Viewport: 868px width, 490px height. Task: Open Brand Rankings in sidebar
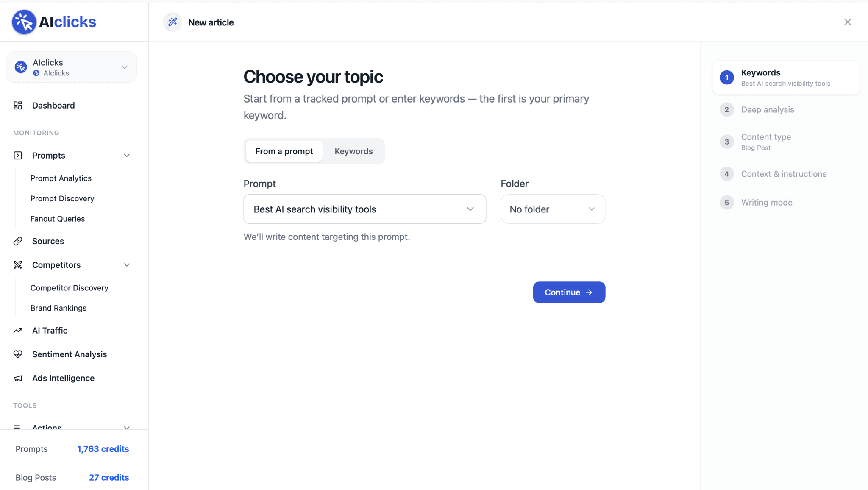(58, 308)
